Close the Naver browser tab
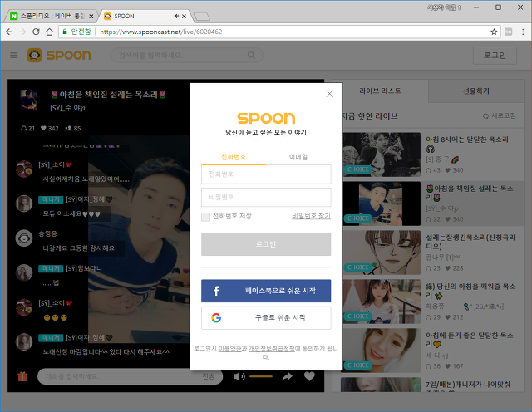532x412 pixels. (91, 17)
